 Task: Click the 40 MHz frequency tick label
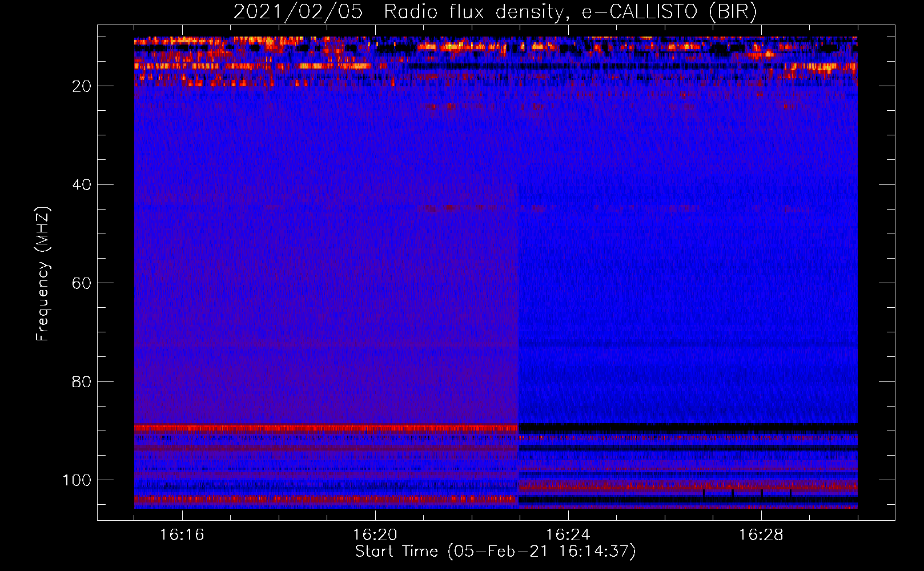coord(82,185)
